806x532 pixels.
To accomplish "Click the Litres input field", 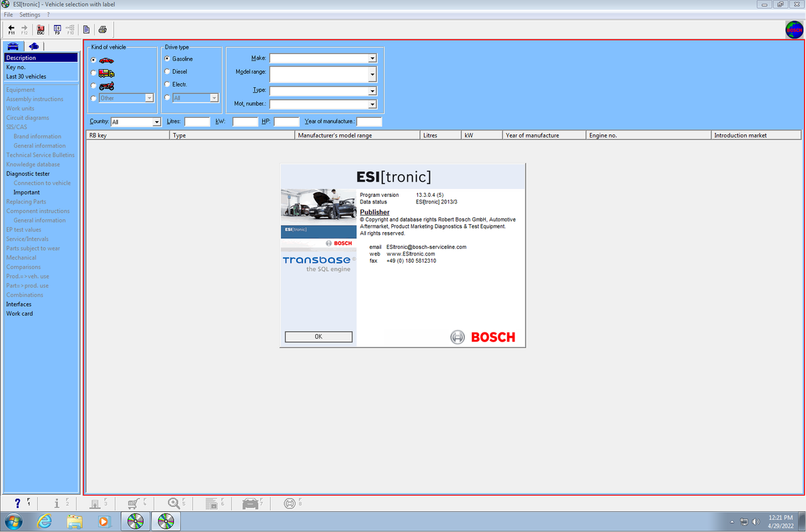I will [x=197, y=122].
